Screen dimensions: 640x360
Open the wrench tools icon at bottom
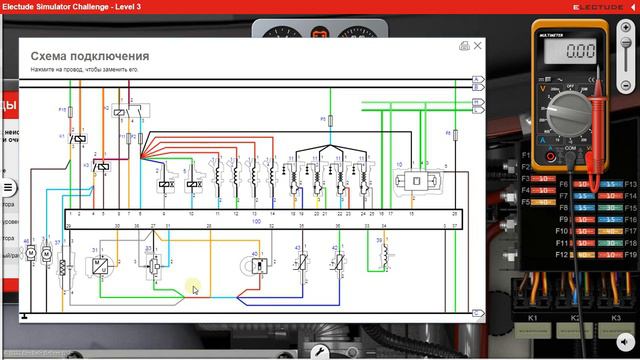point(320,351)
